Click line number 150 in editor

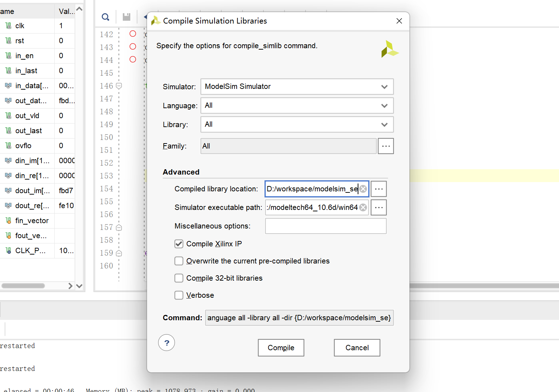click(106, 137)
